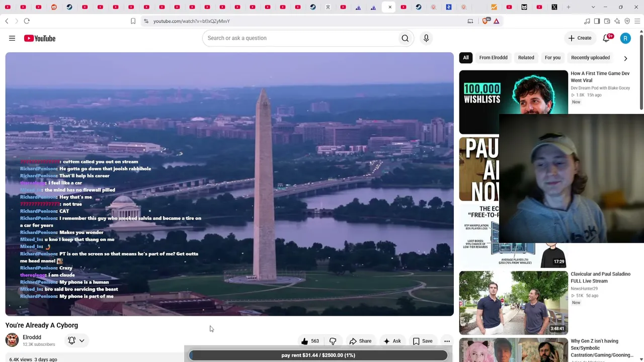Toggle the browser sidebar panel
This screenshot has height=362, width=644.
coord(597,21)
